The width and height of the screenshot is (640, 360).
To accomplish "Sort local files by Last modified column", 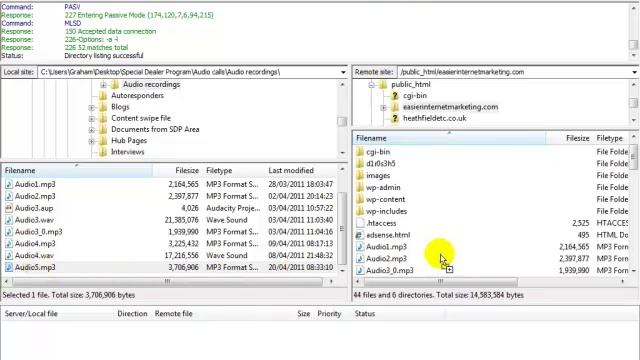I will [301, 171].
